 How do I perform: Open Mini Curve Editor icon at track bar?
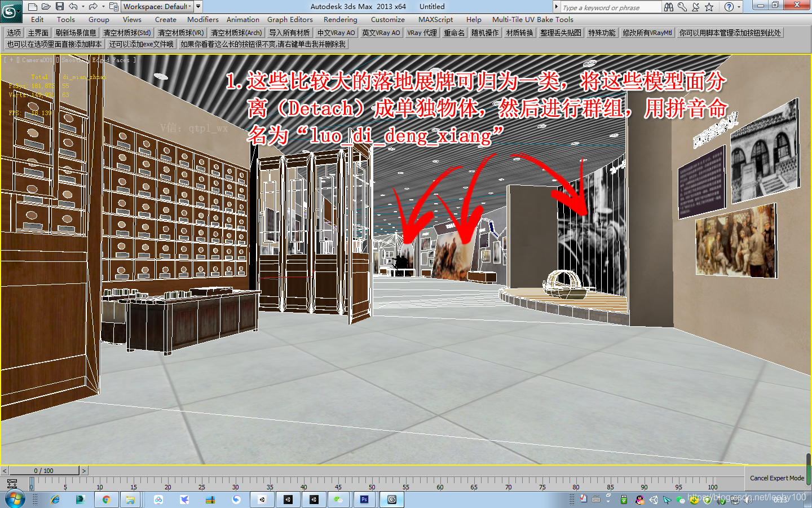tap(12, 484)
